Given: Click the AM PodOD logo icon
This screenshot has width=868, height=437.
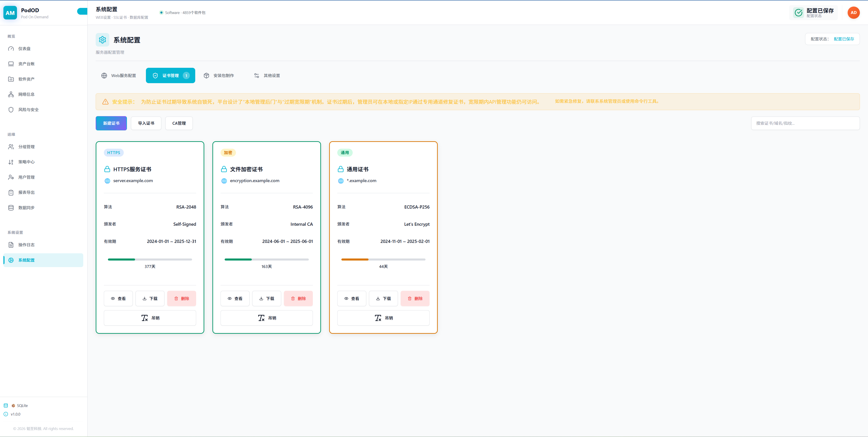Looking at the screenshot, I should pos(10,13).
